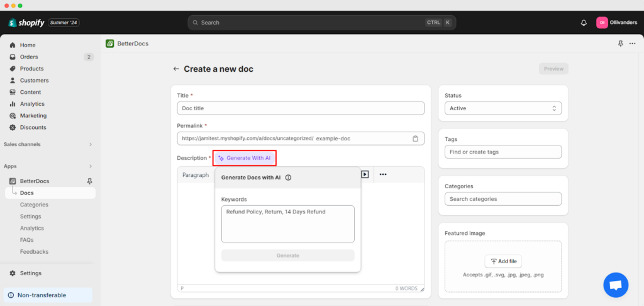Viewport: 644px width, 306px height.
Task: Click the Generate button in AI popup
Action: tap(288, 256)
